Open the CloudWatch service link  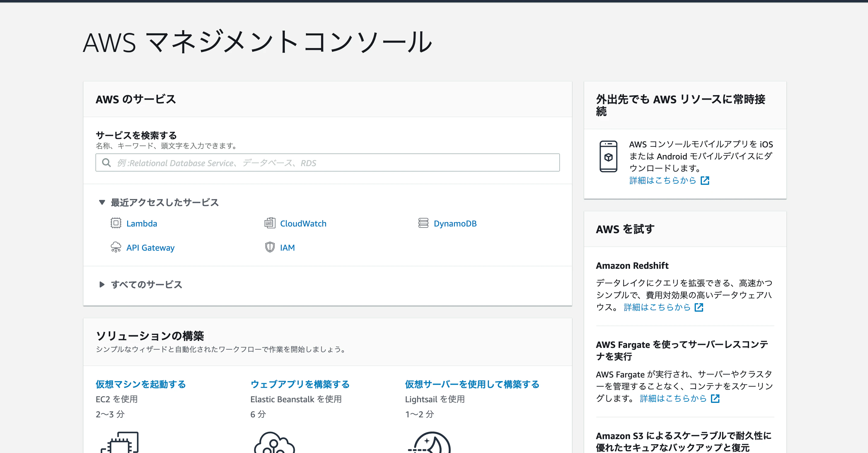(x=303, y=223)
